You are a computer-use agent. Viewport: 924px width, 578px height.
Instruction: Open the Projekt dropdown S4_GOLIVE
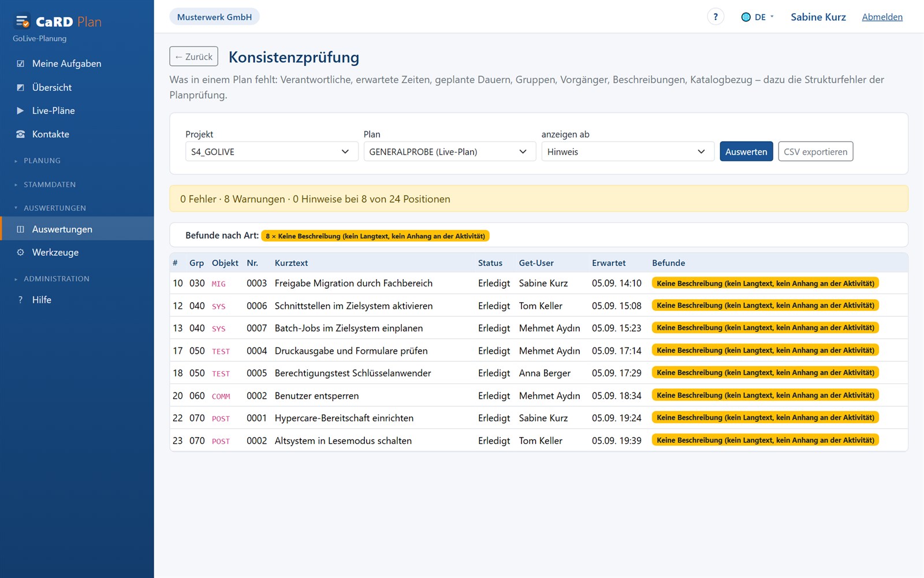pos(271,151)
